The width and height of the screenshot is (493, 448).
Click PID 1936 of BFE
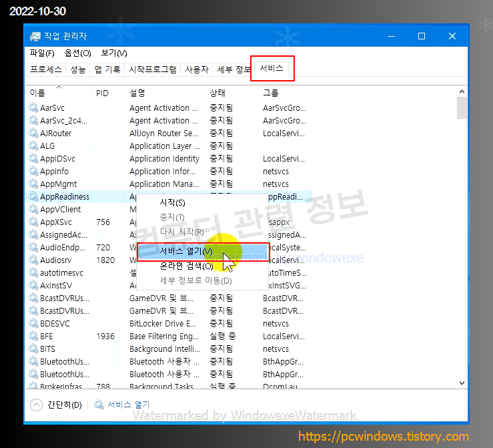tap(105, 337)
